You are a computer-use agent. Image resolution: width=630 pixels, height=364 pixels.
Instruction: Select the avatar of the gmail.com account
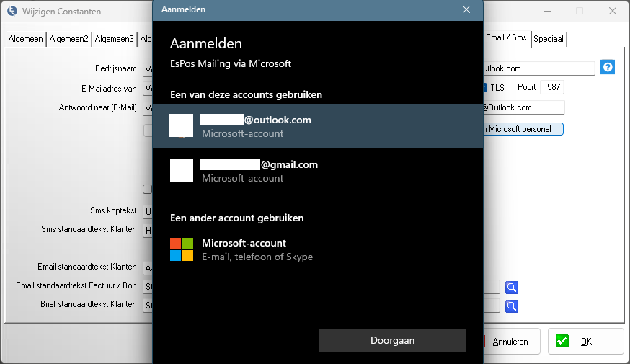coord(182,171)
